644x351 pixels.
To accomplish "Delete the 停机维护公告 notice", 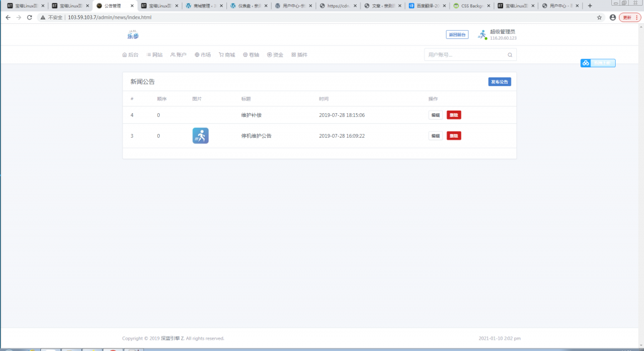I will (453, 136).
